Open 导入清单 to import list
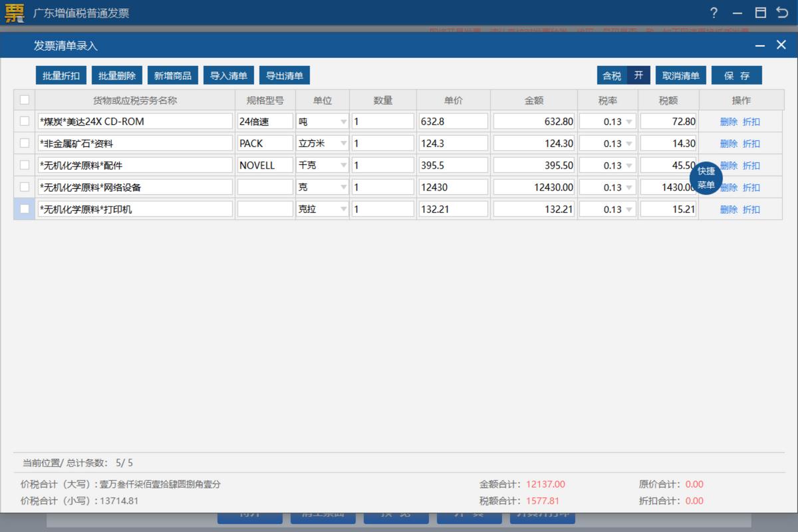The image size is (798, 532). [229, 76]
